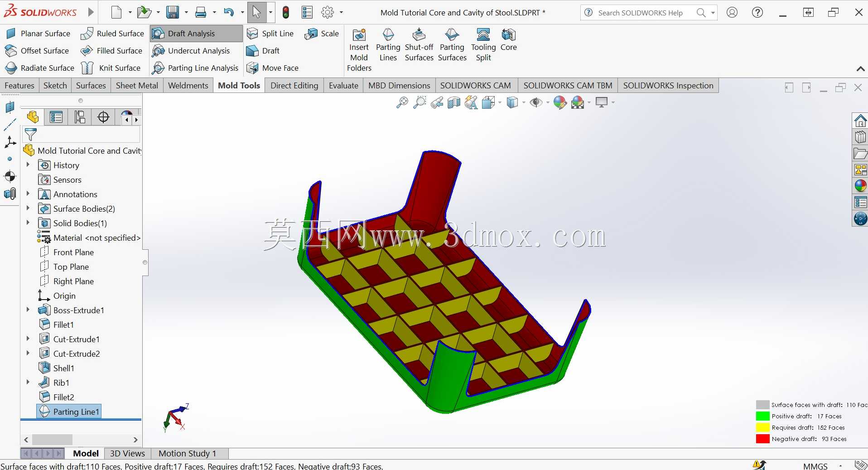Open the Parting Lines tool
The height and width of the screenshot is (470, 868).
tap(388, 45)
